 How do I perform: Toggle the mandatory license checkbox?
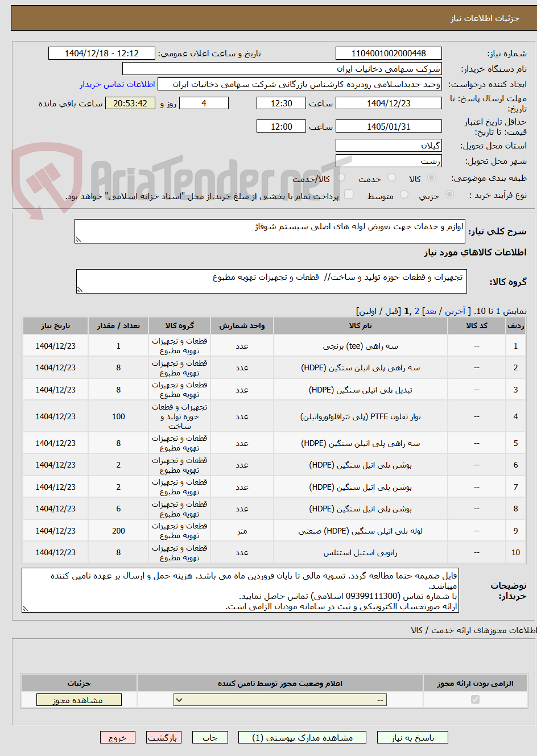(x=475, y=700)
